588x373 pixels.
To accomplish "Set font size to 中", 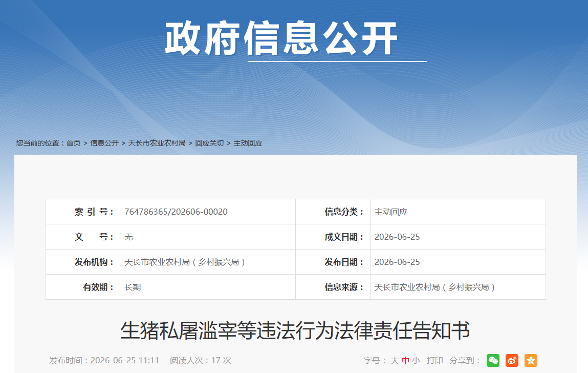I will [x=405, y=361].
